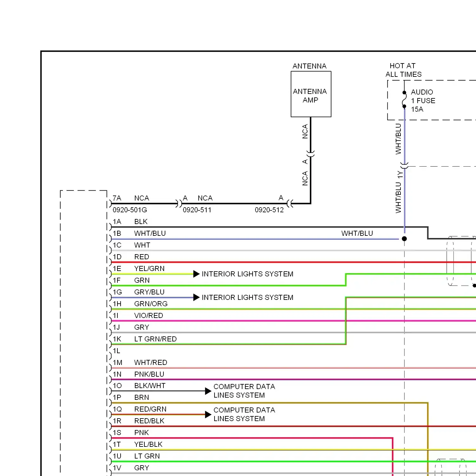Click the ANTENNA AMP box
The image size is (476, 476).
pyautogui.click(x=311, y=94)
